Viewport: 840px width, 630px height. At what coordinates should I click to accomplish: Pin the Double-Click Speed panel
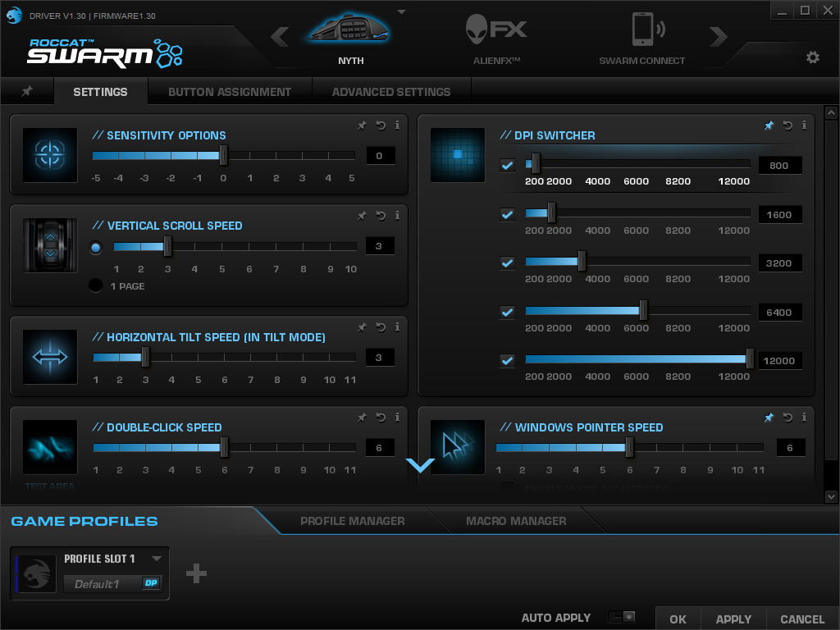(362, 417)
